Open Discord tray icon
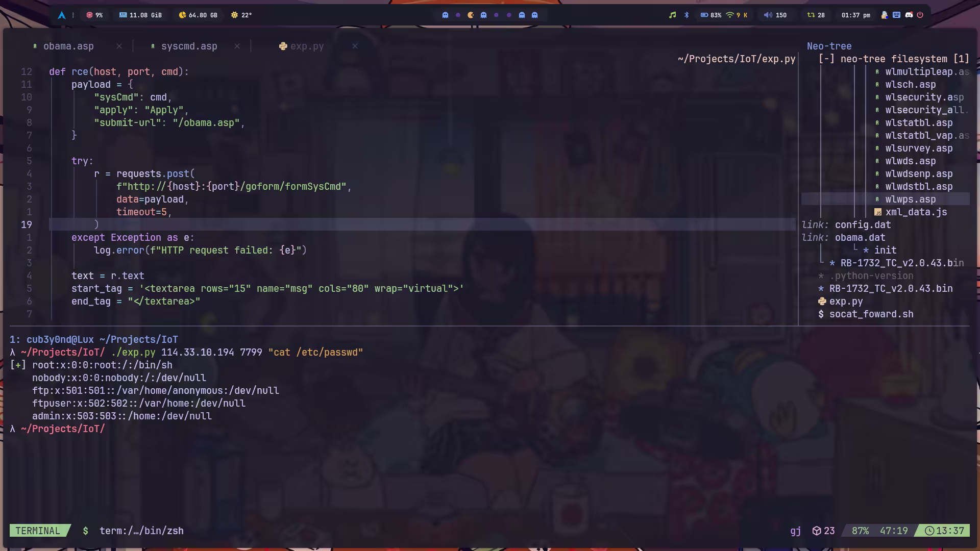This screenshot has height=551, width=980. pyautogui.click(x=909, y=15)
